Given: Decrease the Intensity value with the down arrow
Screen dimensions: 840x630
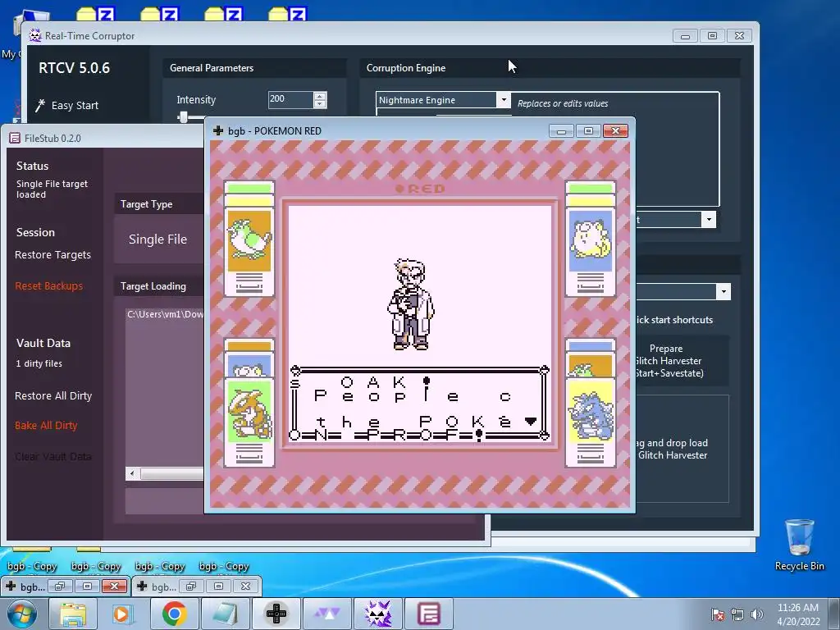Looking at the screenshot, I should coord(320,103).
